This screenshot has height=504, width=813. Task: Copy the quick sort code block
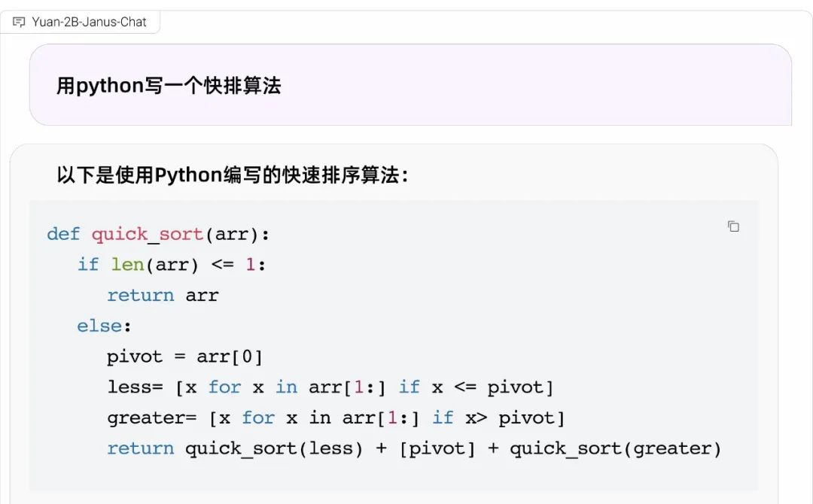(733, 226)
